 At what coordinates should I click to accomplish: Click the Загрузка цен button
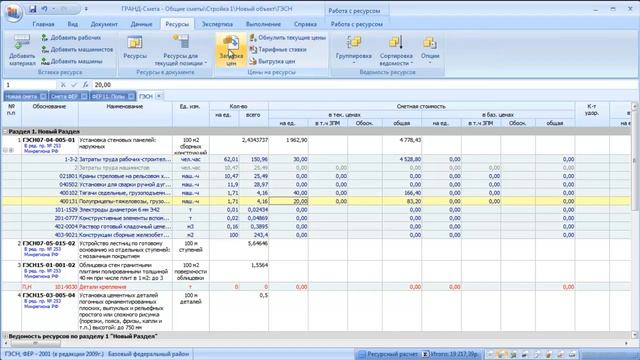click(231, 51)
